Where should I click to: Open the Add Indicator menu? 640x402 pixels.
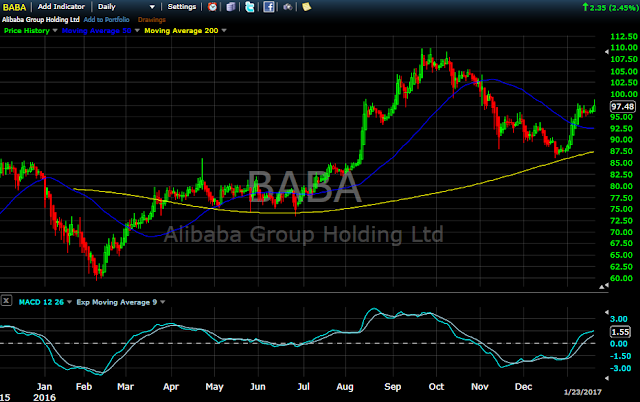pyautogui.click(x=61, y=7)
